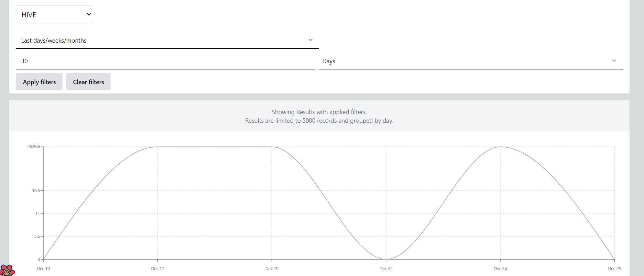Image resolution: width=644 pixels, height=276 pixels.
Task: Click the chevron on the Last days/weeks/months selector
Action: tap(310, 40)
